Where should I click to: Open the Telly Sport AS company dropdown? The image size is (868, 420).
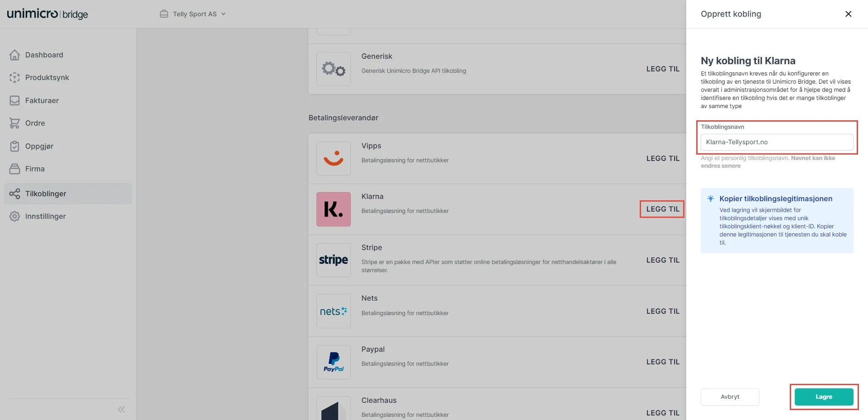tap(193, 14)
